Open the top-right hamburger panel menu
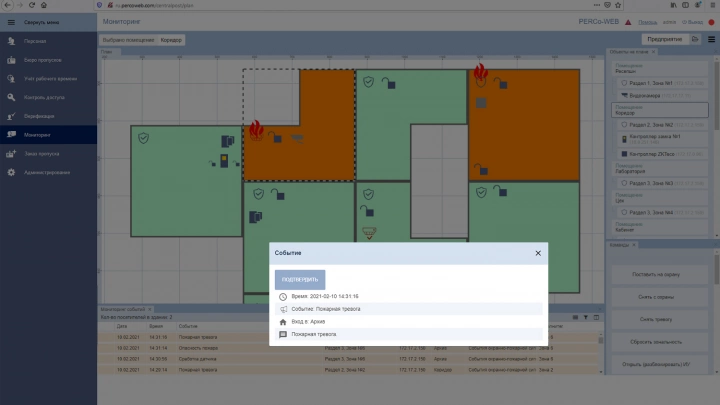This screenshot has width=720, height=405. [x=710, y=38]
